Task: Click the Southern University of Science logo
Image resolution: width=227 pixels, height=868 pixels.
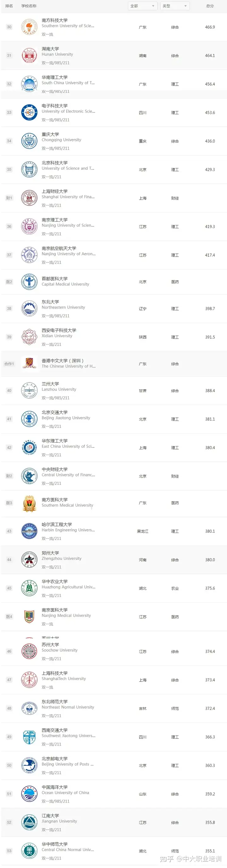Action: (29, 27)
